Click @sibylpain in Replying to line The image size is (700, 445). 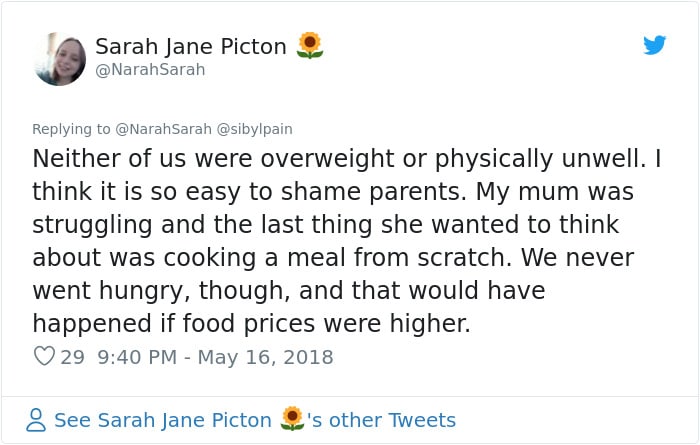tap(254, 129)
